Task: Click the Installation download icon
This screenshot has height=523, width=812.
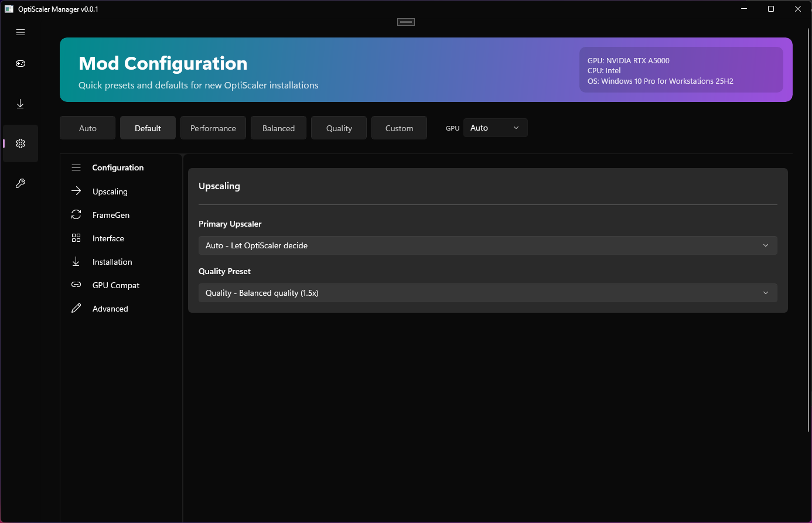Action: [76, 261]
